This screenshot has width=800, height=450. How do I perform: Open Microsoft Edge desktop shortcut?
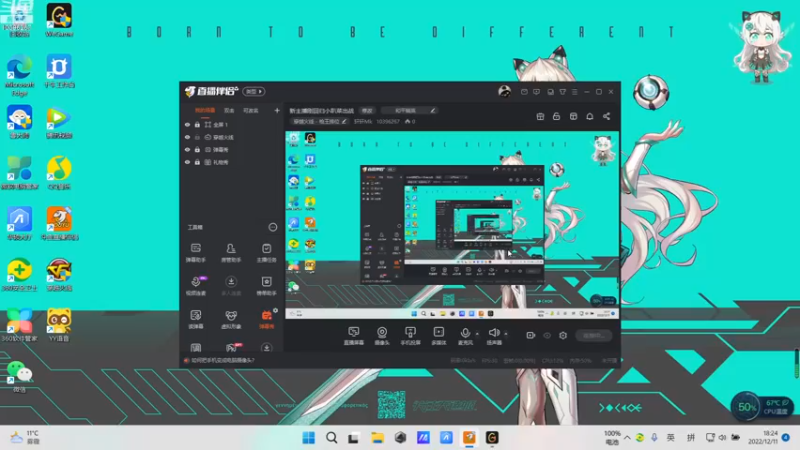tap(19, 74)
